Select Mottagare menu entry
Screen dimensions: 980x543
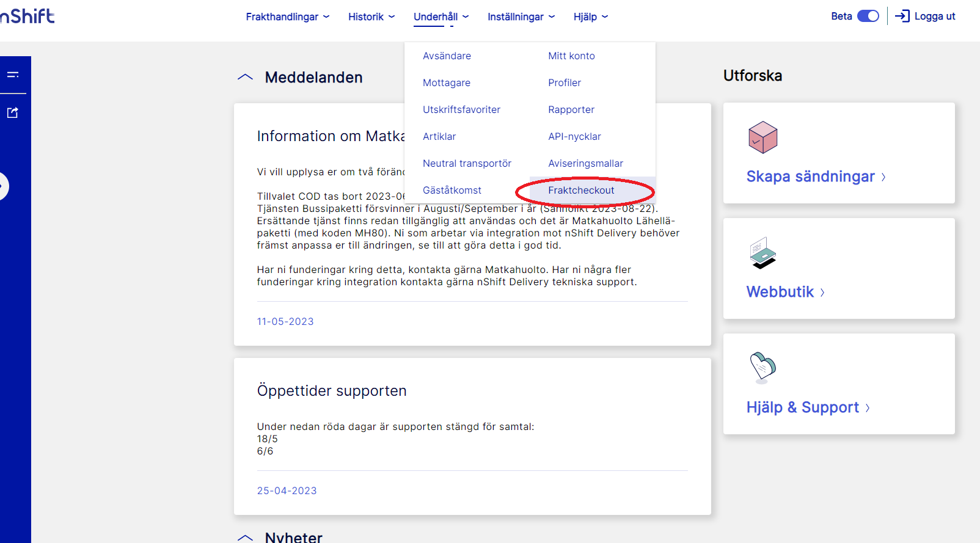pyautogui.click(x=446, y=82)
